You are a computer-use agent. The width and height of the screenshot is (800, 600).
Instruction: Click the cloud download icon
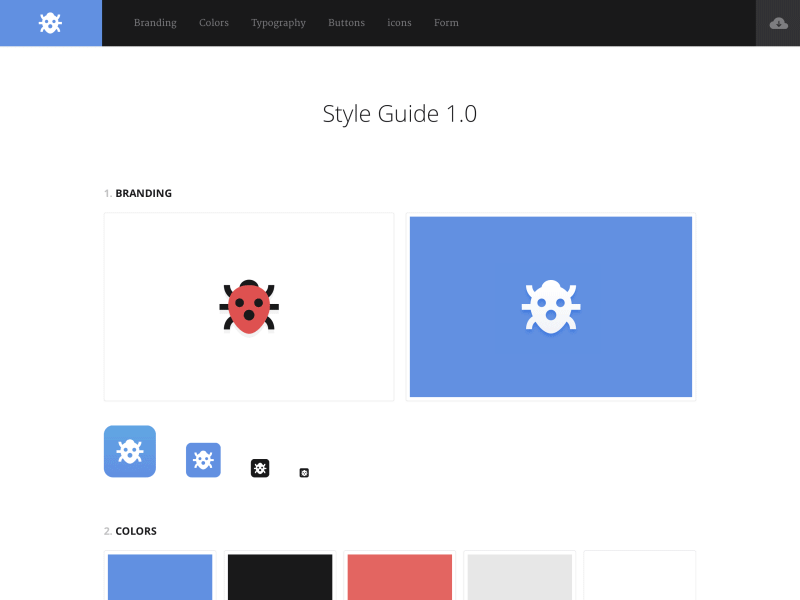click(x=778, y=23)
